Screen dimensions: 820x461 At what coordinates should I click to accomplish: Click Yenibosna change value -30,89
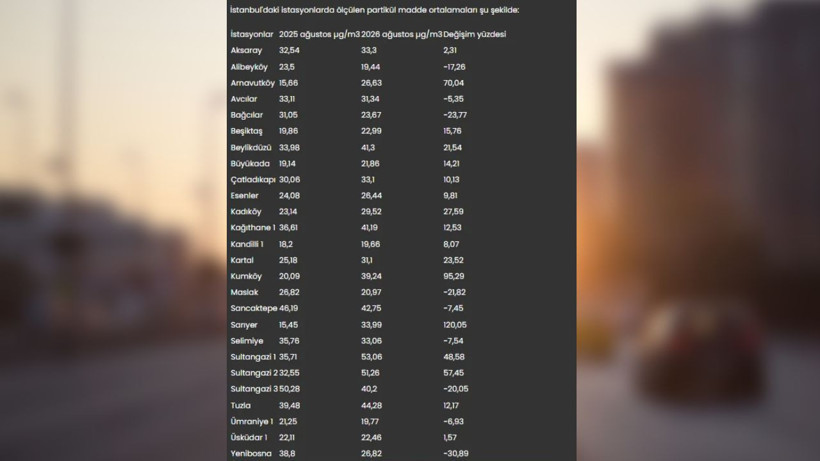(455, 454)
